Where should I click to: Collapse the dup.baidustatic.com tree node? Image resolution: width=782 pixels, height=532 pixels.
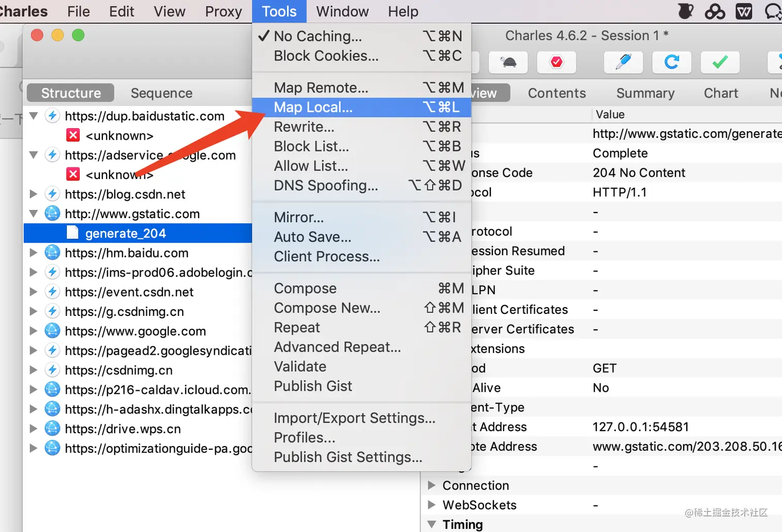(x=34, y=116)
